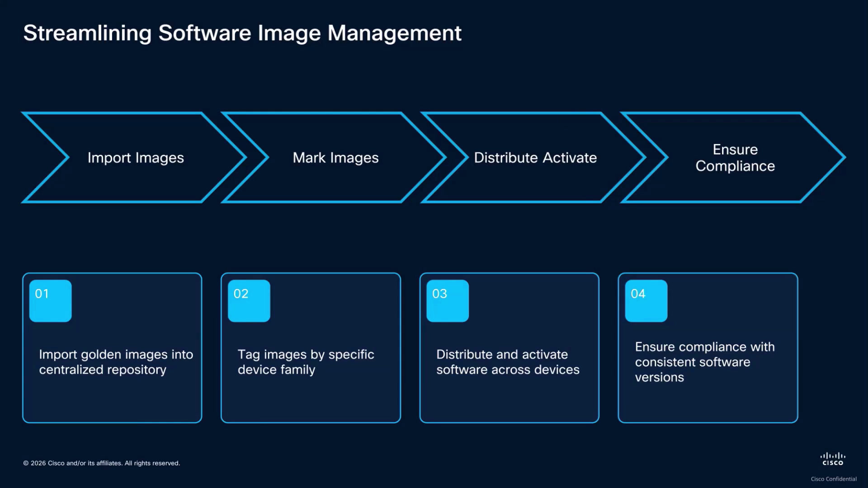This screenshot has height=488, width=868.
Task: Click the Import Images chevron step
Action: coord(135,157)
